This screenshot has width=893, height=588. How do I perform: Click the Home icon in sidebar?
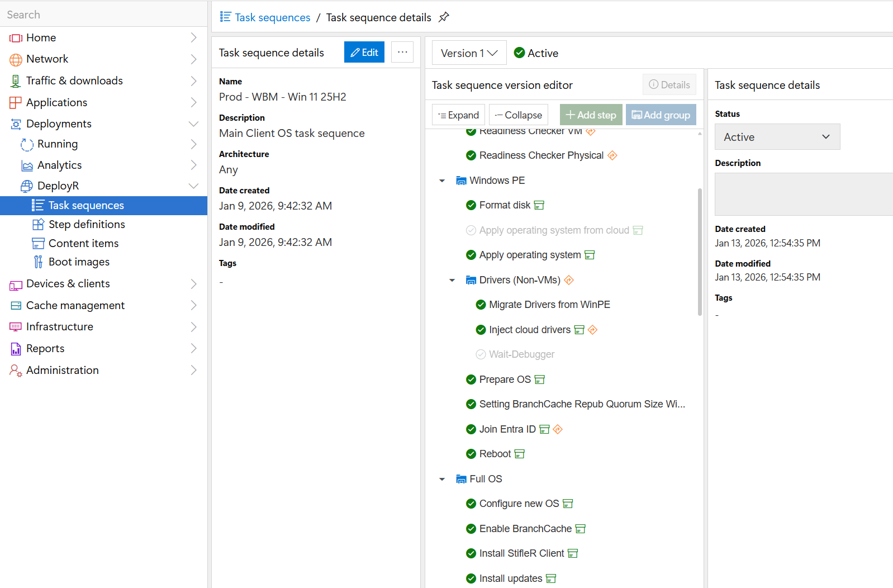click(16, 38)
